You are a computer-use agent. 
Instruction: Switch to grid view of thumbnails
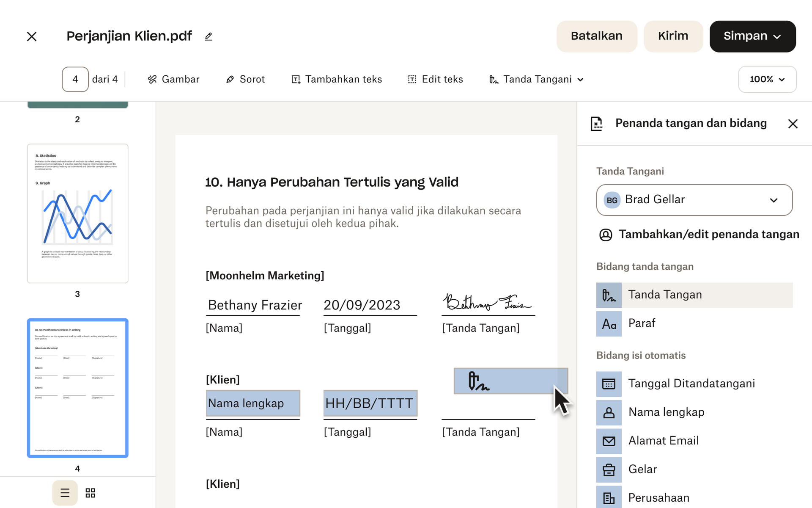pos(90,493)
